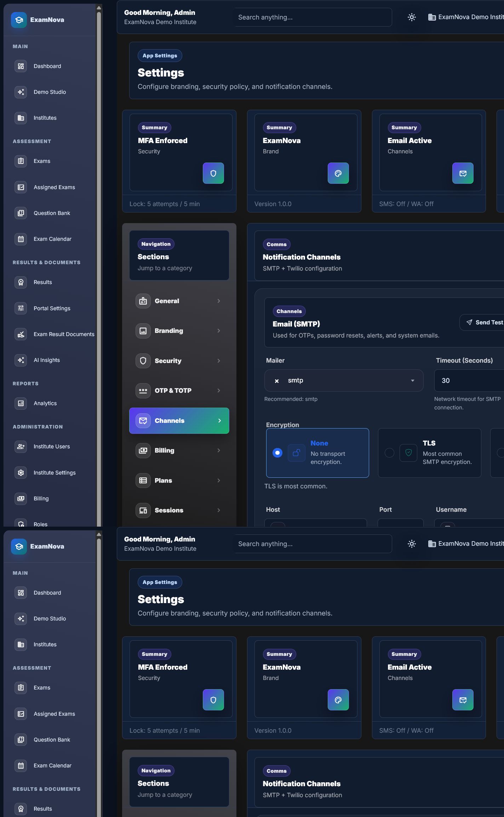This screenshot has width=504, height=817.
Task: Click the TLS shield-check icon
Action: [x=408, y=453]
